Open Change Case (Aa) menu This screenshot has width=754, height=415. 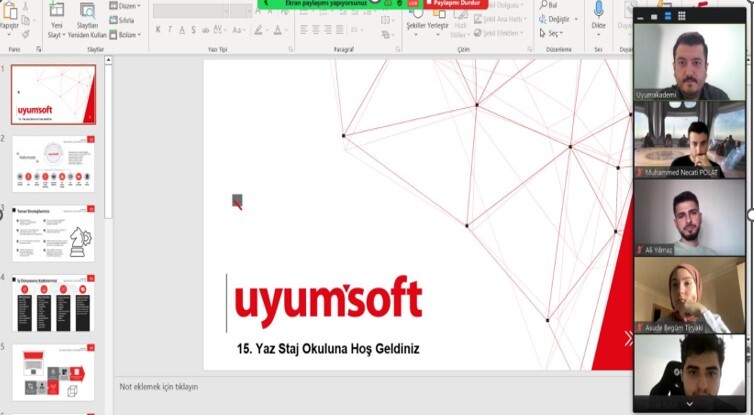(239, 30)
